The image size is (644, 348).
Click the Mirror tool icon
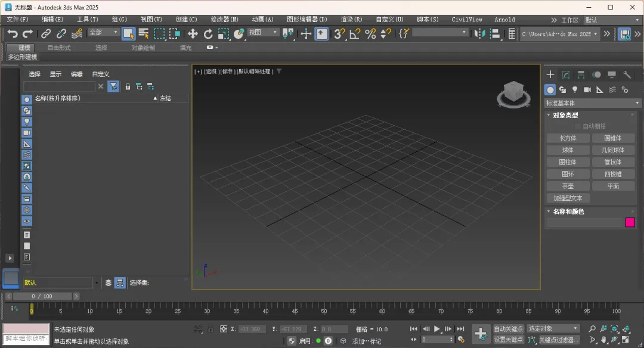tap(480, 34)
